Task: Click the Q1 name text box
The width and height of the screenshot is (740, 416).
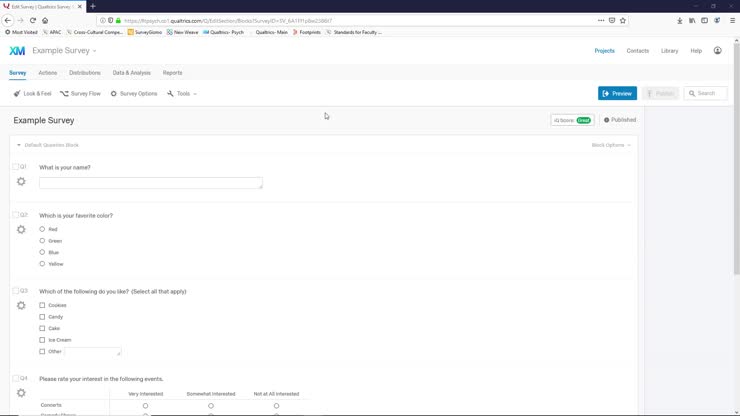Action: click(x=151, y=183)
